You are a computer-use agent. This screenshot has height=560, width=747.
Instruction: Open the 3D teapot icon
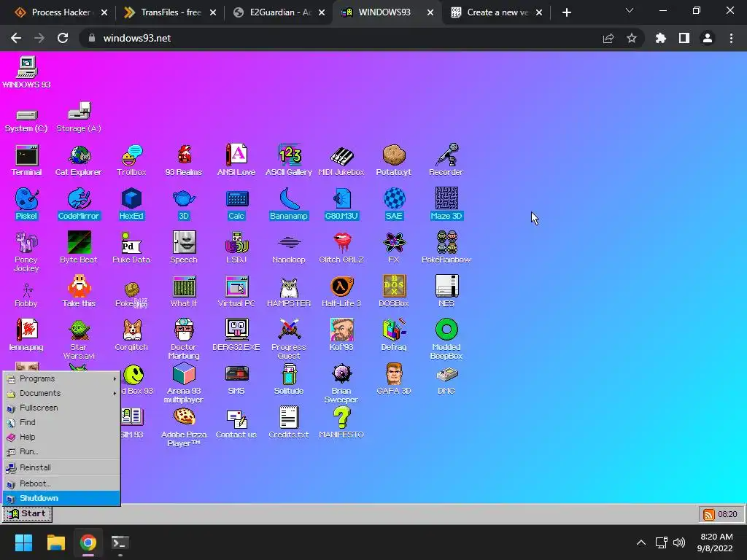click(x=184, y=204)
